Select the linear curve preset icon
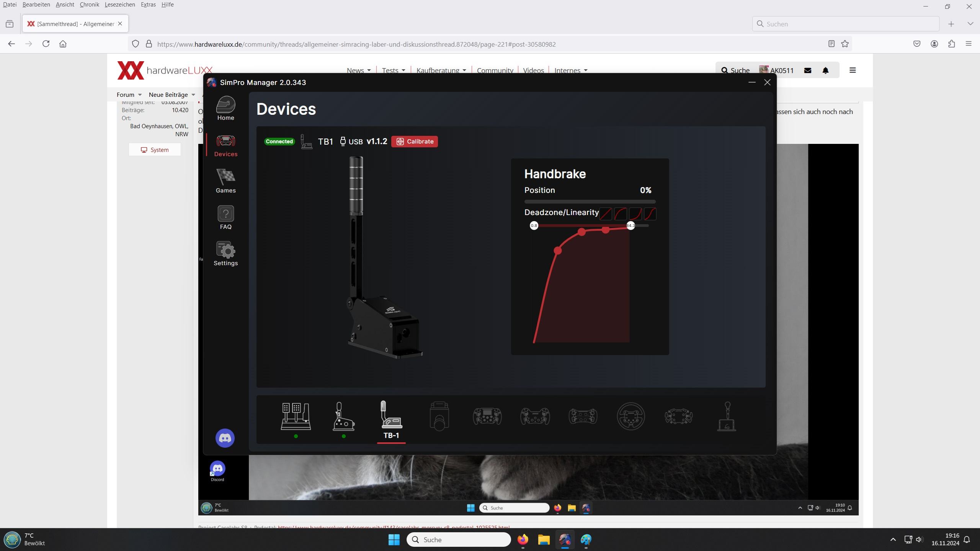980x551 pixels. 605,214
